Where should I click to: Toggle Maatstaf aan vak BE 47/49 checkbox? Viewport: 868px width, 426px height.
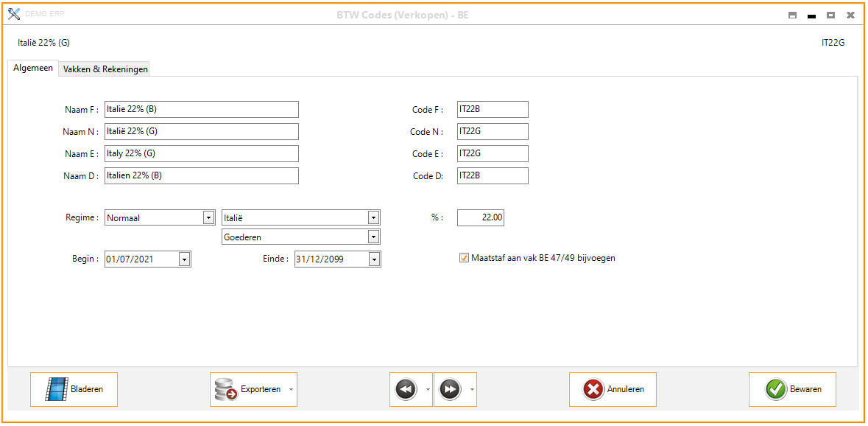[x=464, y=258]
